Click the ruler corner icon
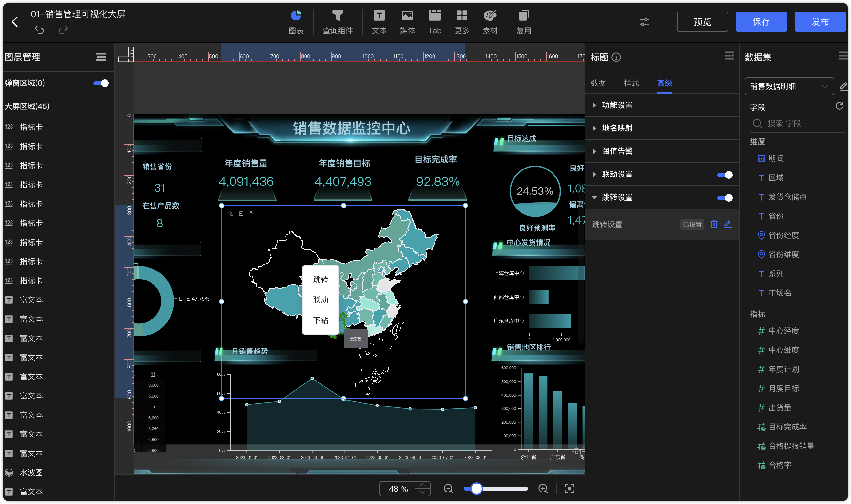This screenshot has height=504, width=851. click(126, 54)
